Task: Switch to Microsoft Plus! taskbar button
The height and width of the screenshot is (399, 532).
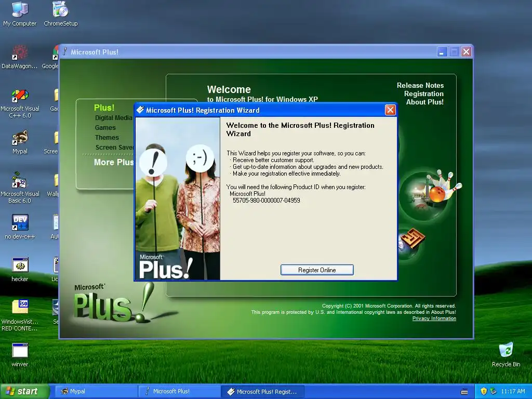Action: (179, 392)
